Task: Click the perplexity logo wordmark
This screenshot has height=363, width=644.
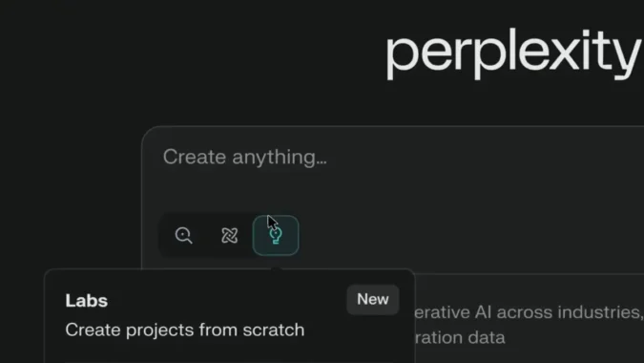Action: click(x=514, y=53)
